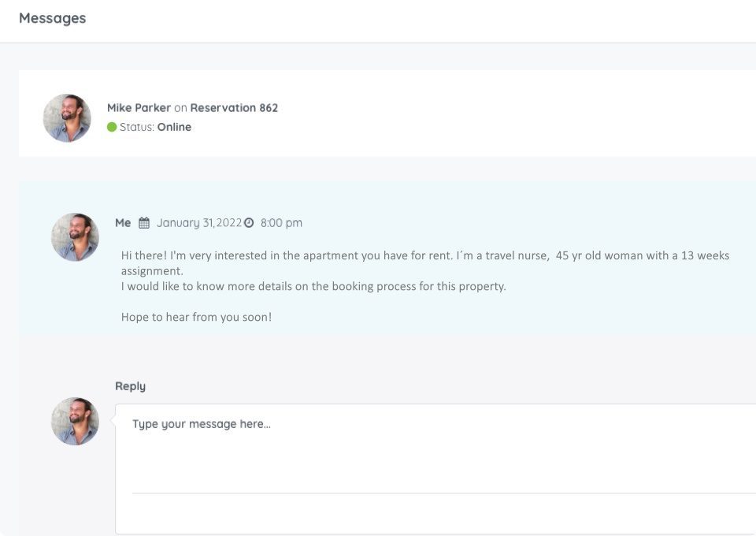
Task: Click the message line about the booking process
Action: [313, 286]
